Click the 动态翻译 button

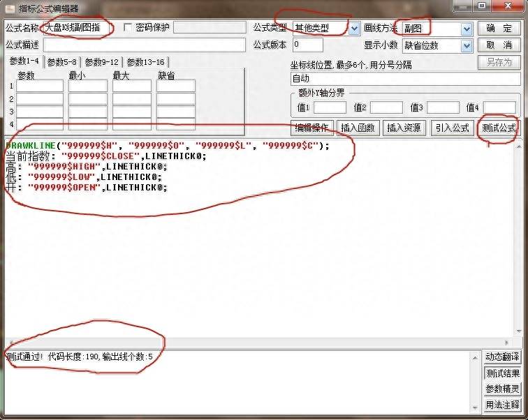tap(502, 357)
